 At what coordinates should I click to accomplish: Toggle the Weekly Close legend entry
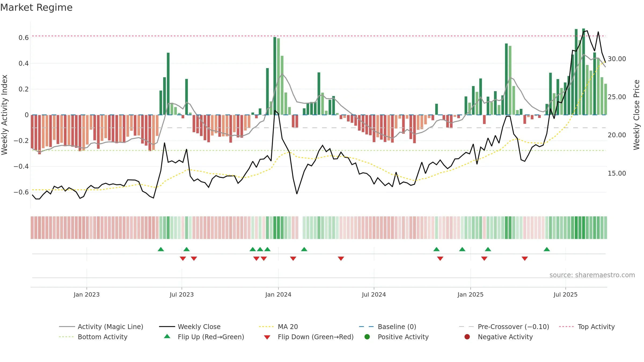point(190,327)
